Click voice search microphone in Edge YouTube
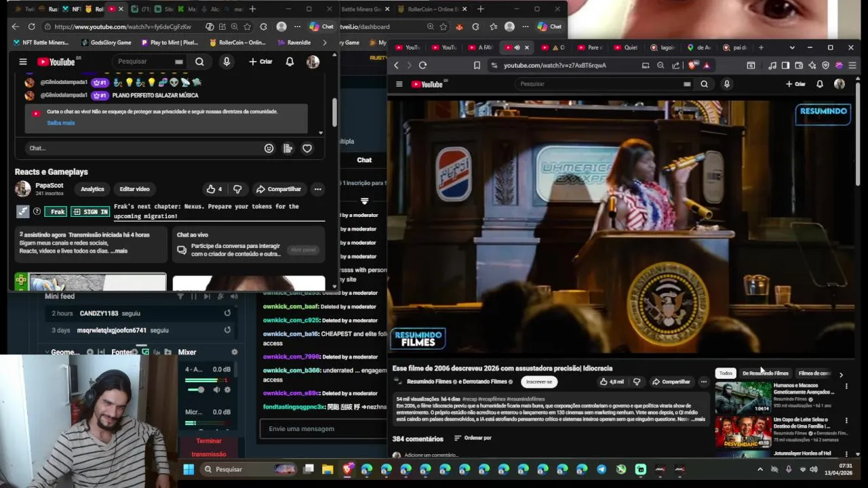This screenshot has width=868, height=488. coord(226,62)
